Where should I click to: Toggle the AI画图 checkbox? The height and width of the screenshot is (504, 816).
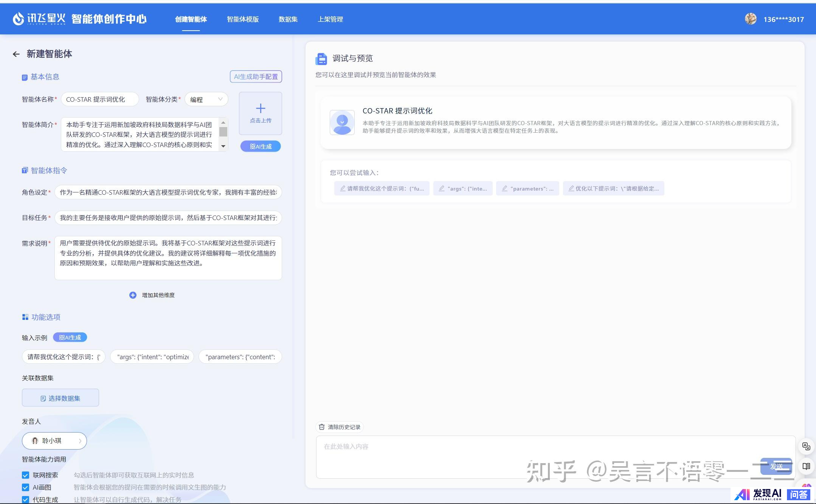(x=25, y=487)
